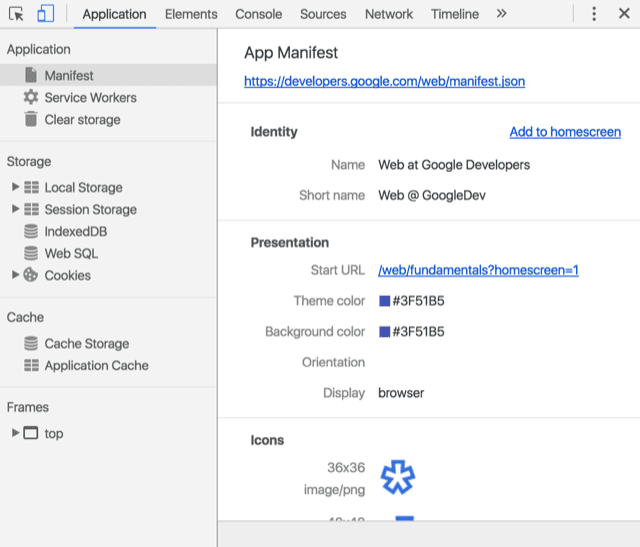Open the manifest.json URL link
The width and height of the screenshot is (640, 547).
384,82
